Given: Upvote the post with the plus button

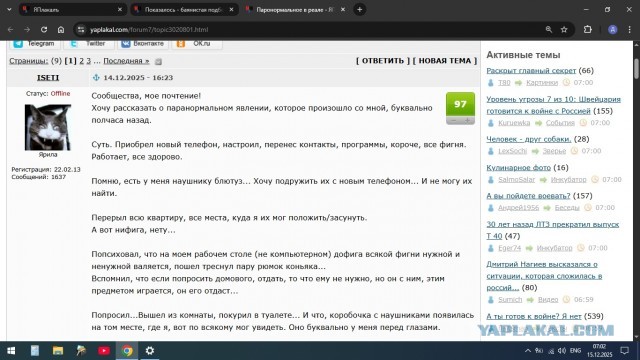Looking at the screenshot, I should coord(467,121).
